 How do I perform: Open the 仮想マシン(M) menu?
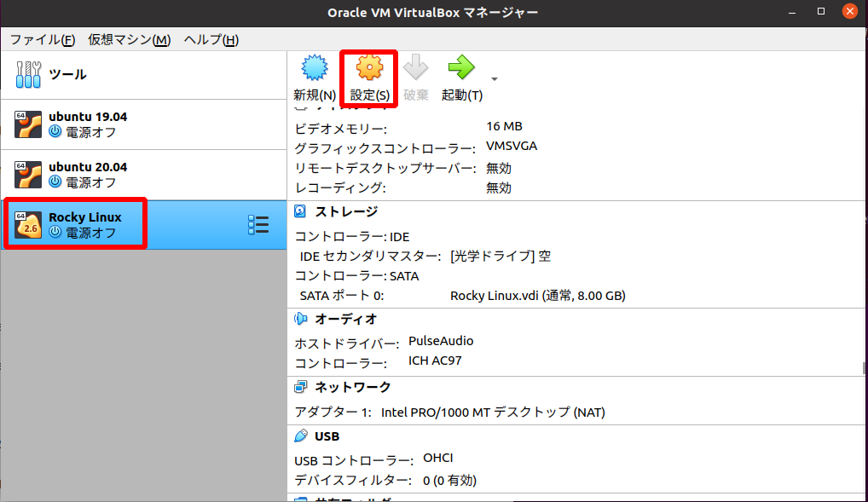pyautogui.click(x=129, y=40)
